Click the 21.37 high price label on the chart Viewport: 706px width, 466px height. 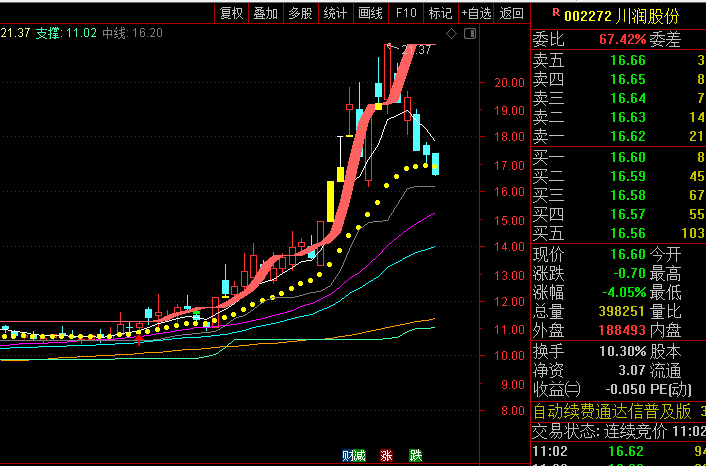click(x=416, y=50)
